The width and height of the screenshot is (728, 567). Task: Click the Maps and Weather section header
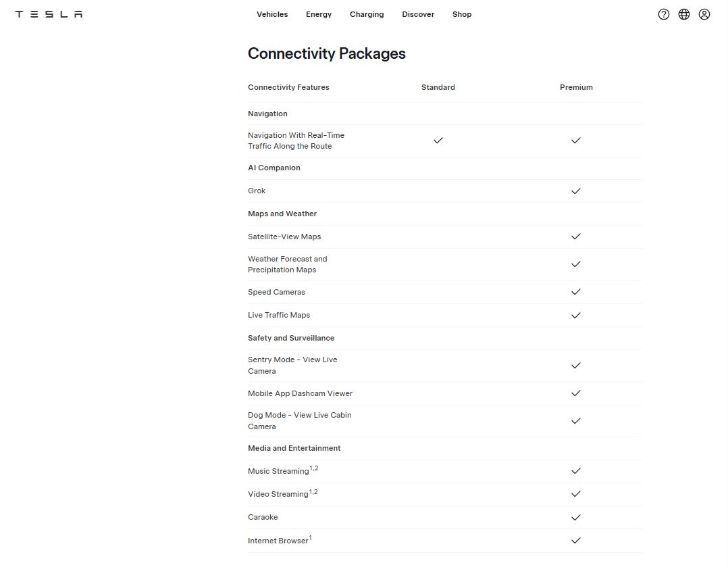(282, 214)
